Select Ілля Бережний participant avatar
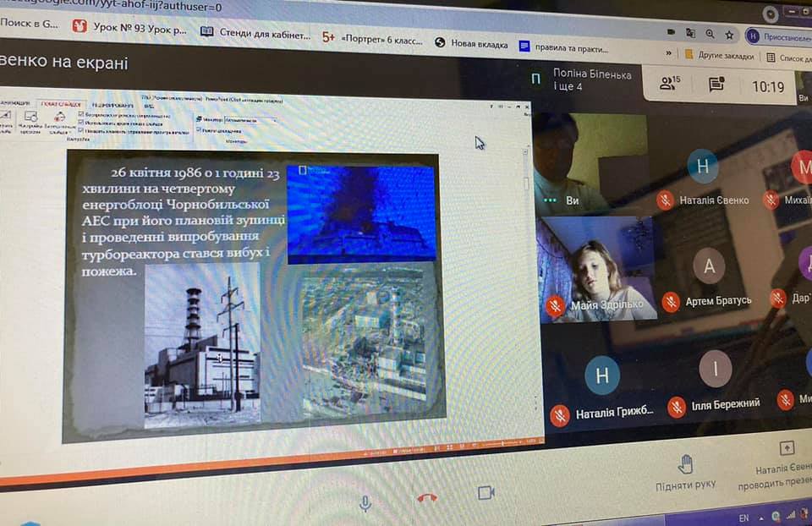Viewport: 812px width, 526px height. 716,369
